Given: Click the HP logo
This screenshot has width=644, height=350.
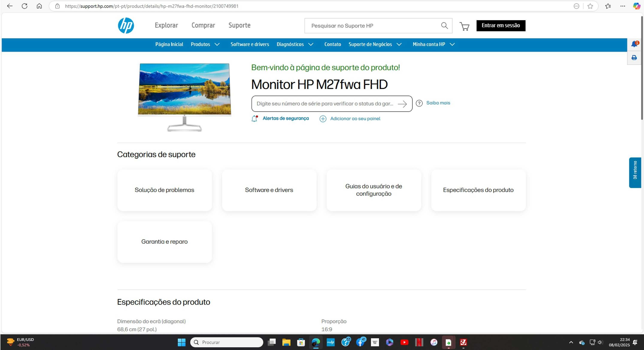Looking at the screenshot, I should [x=126, y=26].
